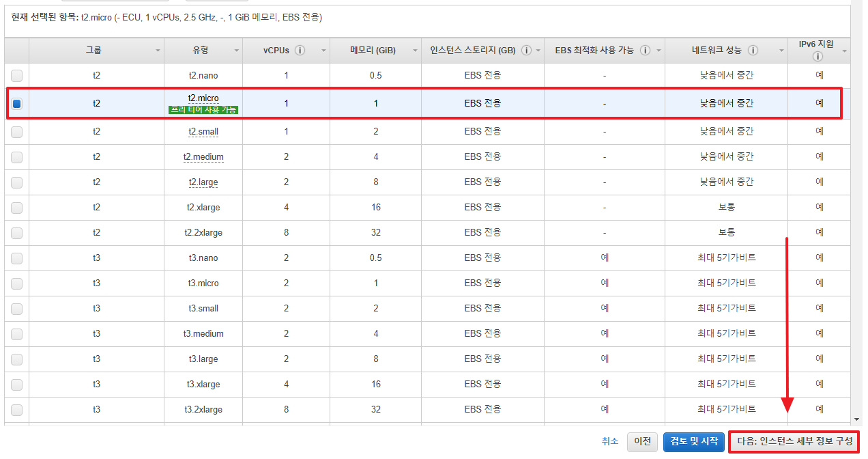Open the 네트워크 성능 column filter dropdown

click(782, 51)
